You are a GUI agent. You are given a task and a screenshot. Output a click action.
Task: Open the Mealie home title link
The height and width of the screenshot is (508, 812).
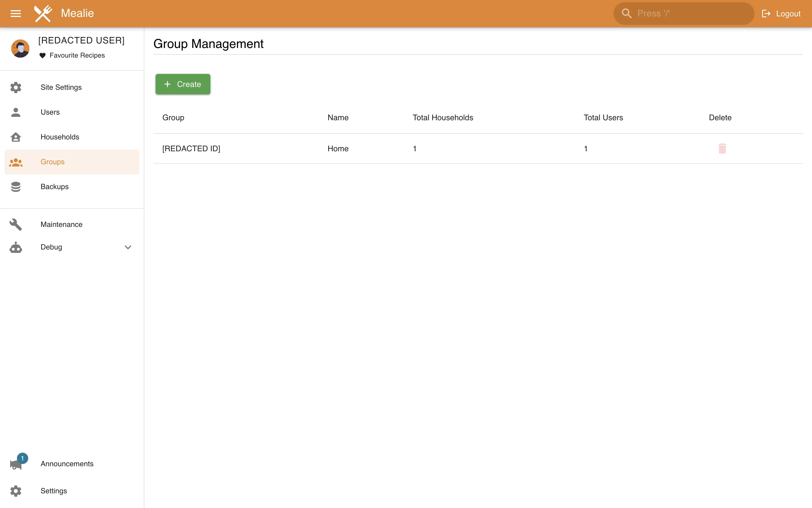(x=77, y=13)
